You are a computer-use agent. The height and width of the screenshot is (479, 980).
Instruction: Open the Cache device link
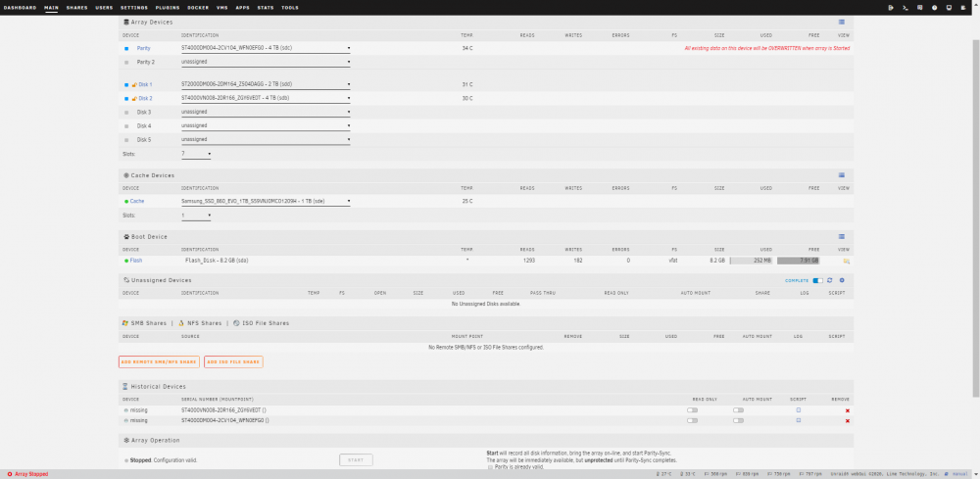(x=137, y=201)
